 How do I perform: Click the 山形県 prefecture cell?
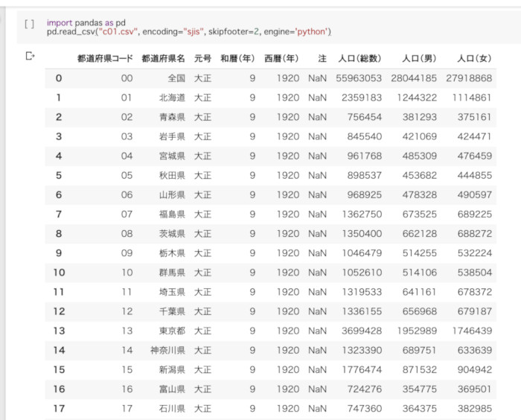point(172,195)
